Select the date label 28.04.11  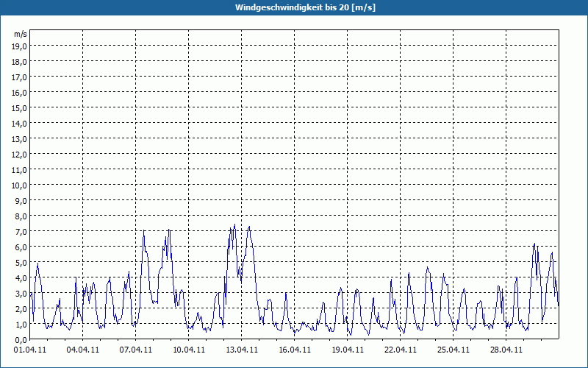[x=506, y=350]
